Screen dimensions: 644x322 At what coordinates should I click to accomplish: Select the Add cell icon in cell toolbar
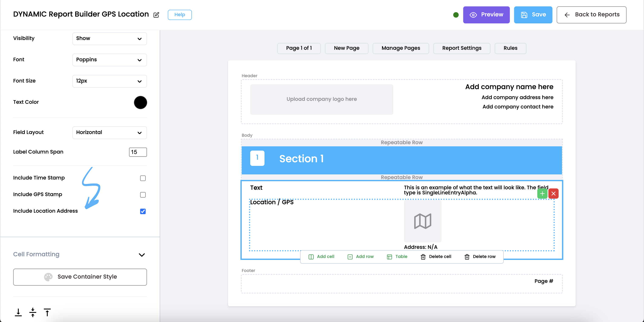(311, 257)
